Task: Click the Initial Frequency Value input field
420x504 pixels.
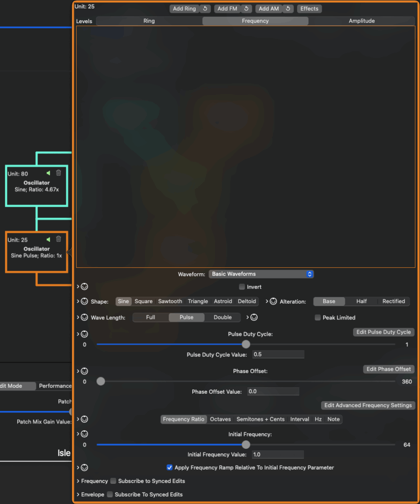Action: (x=277, y=455)
